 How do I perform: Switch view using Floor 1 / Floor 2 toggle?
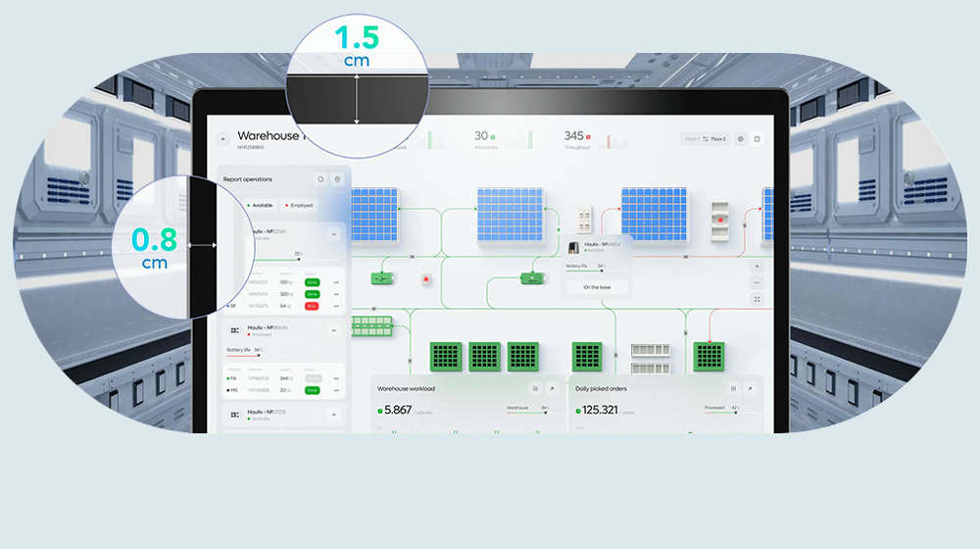[705, 139]
